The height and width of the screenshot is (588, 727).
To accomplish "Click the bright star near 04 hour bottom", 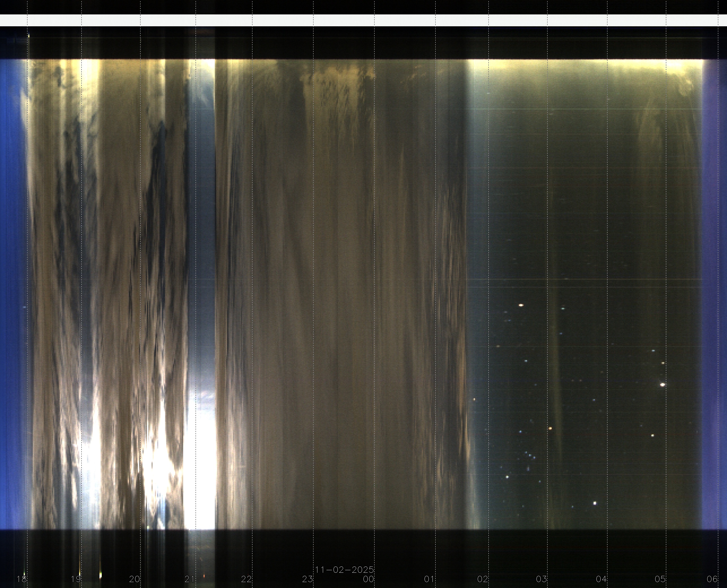I will pyautogui.click(x=595, y=503).
